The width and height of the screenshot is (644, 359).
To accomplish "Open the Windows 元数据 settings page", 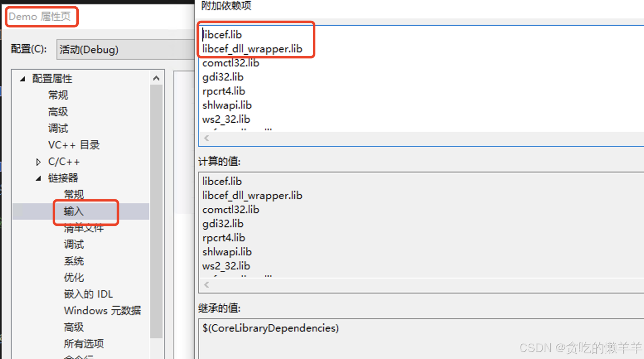I will click(102, 310).
